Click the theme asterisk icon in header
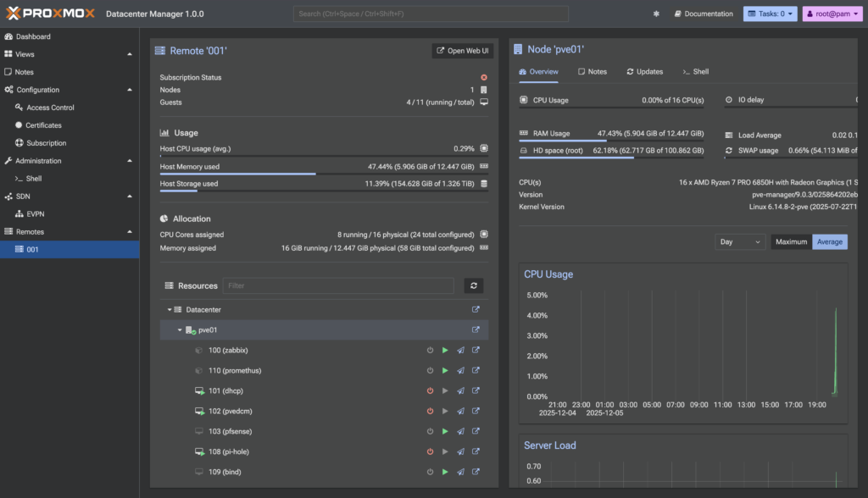This screenshot has height=498, width=868. [x=656, y=14]
